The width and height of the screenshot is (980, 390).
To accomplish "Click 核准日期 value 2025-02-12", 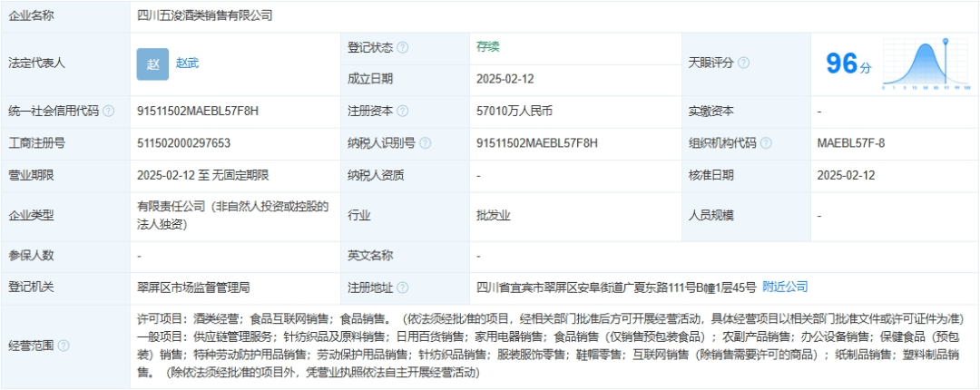I will tap(846, 176).
